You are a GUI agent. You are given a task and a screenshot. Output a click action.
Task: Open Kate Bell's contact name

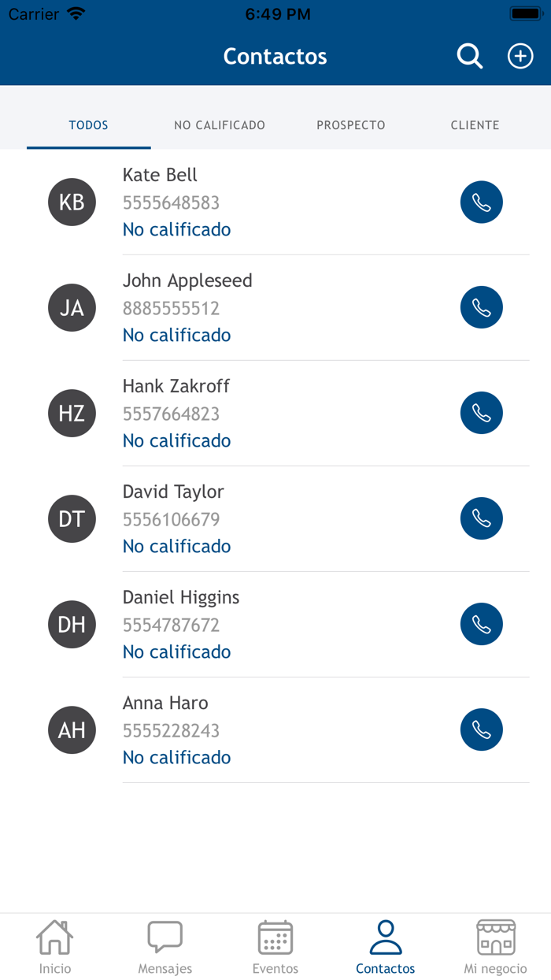(x=160, y=175)
